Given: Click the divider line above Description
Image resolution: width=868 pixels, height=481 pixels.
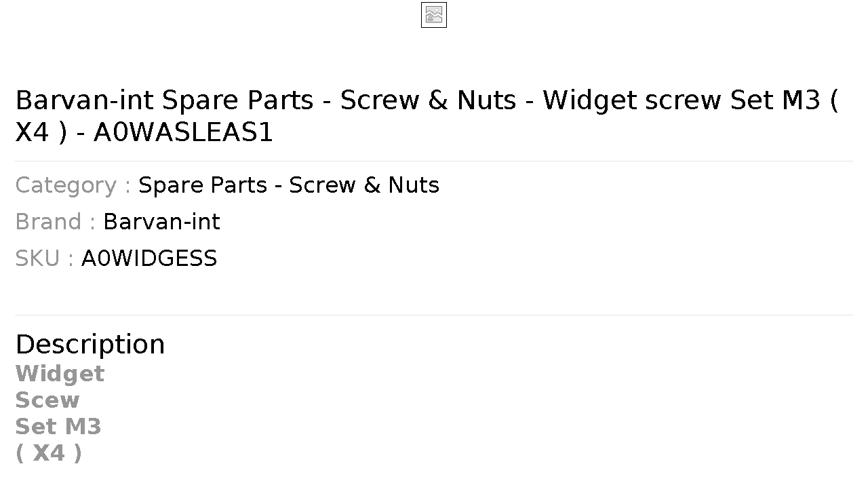Looking at the screenshot, I should point(434,315).
